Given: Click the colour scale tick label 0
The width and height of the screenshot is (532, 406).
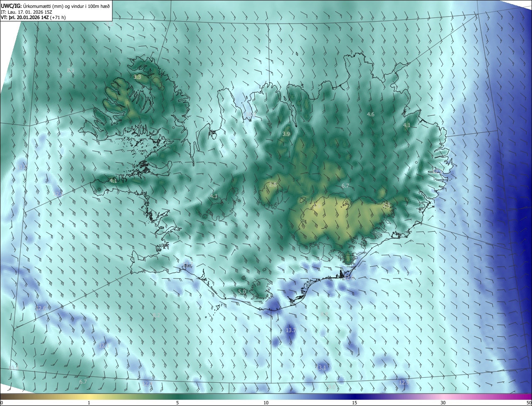Looking at the screenshot, I should (2, 403).
